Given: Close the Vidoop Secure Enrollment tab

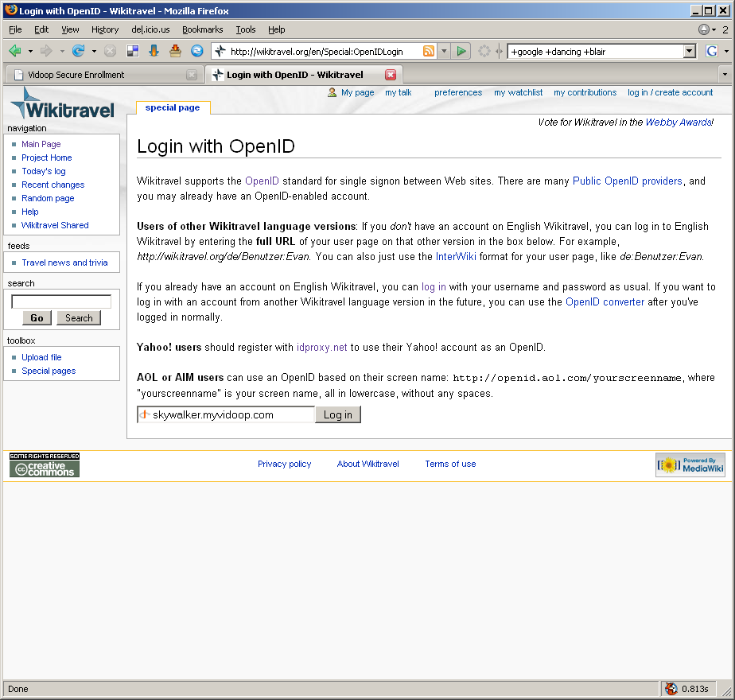Looking at the screenshot, I should tap(192, 75).
